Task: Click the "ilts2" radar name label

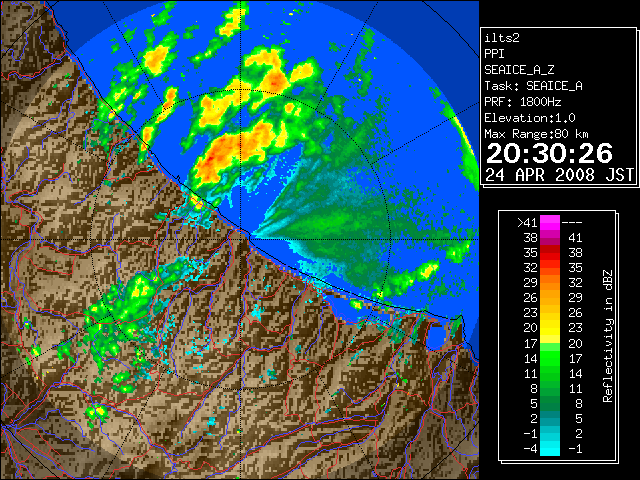Action: click(502, 38)
